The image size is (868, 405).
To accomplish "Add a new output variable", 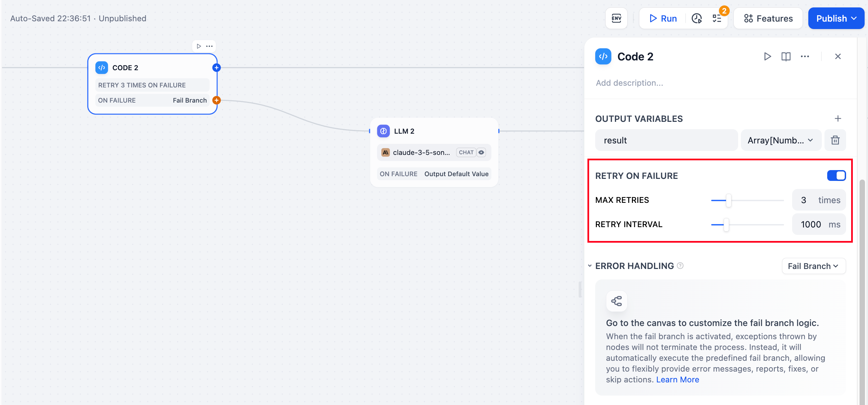I will 838,118.
